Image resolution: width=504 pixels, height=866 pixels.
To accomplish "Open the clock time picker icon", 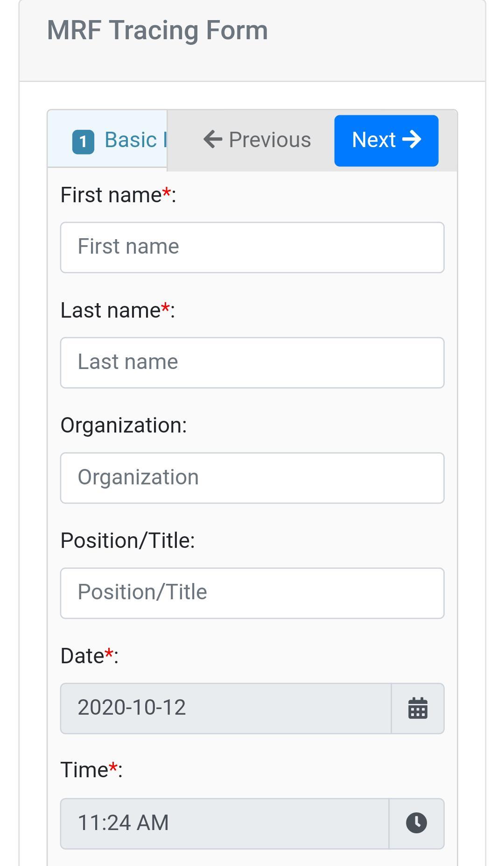I will tap(417, 823).
